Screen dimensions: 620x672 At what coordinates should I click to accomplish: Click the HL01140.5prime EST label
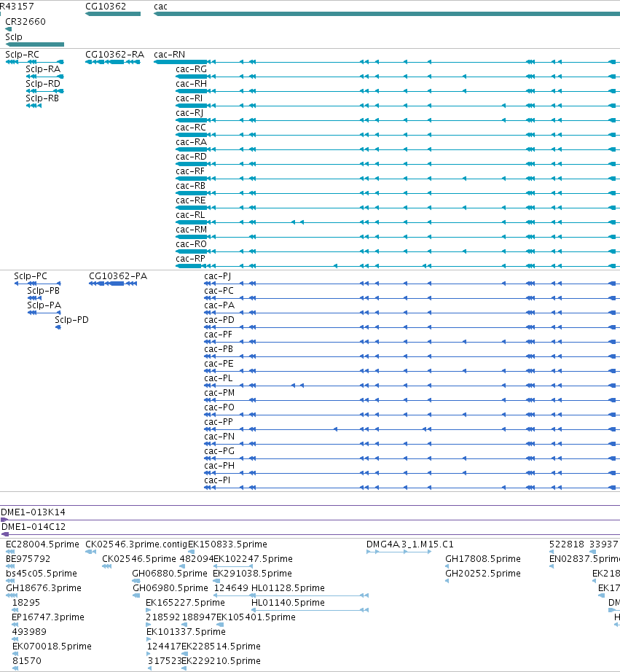point(288,603)
